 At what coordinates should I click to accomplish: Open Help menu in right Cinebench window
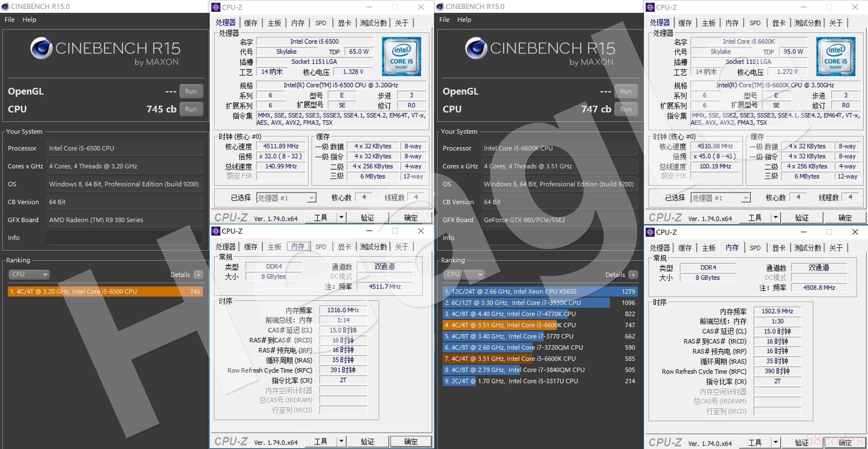[464, 20]
